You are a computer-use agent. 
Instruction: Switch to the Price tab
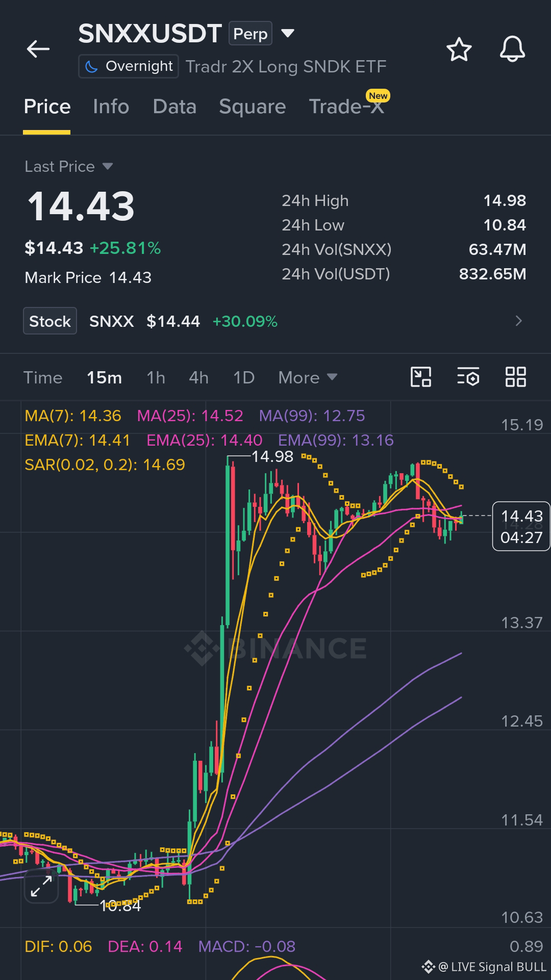[x=47, y=107]
